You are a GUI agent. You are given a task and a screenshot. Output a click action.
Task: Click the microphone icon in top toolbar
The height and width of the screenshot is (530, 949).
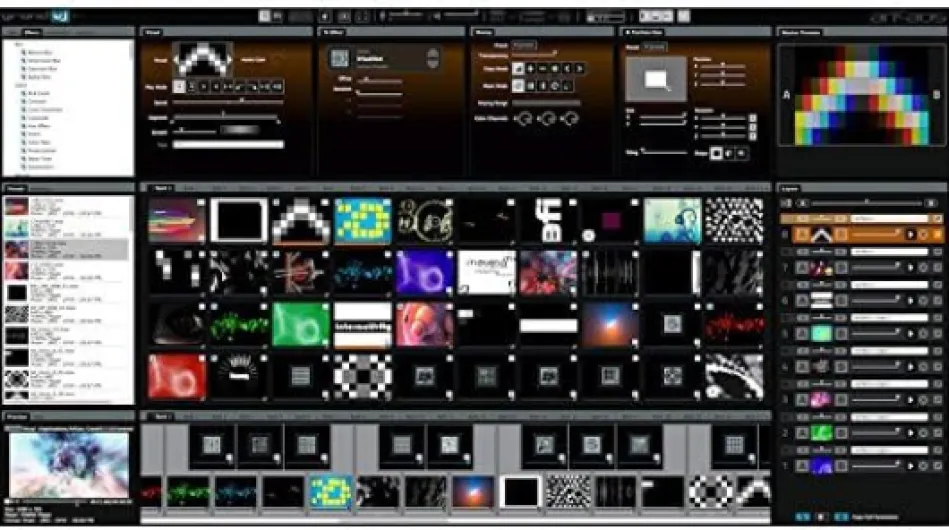382,16
